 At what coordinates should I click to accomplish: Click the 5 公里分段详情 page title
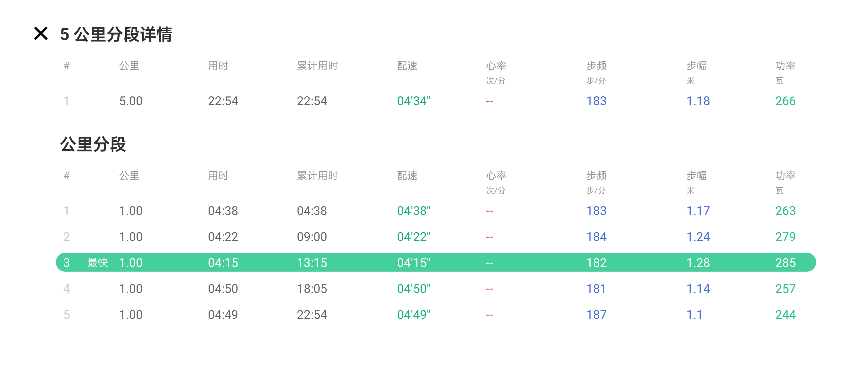(x=116, y=34)
